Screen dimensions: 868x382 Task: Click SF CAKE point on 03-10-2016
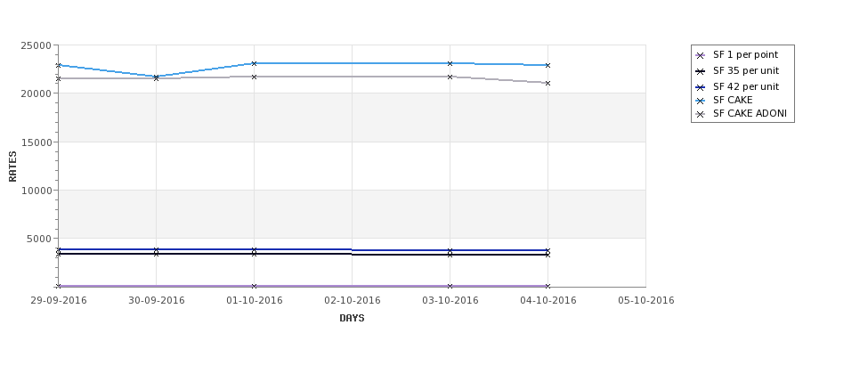click(x=450, y=64)
